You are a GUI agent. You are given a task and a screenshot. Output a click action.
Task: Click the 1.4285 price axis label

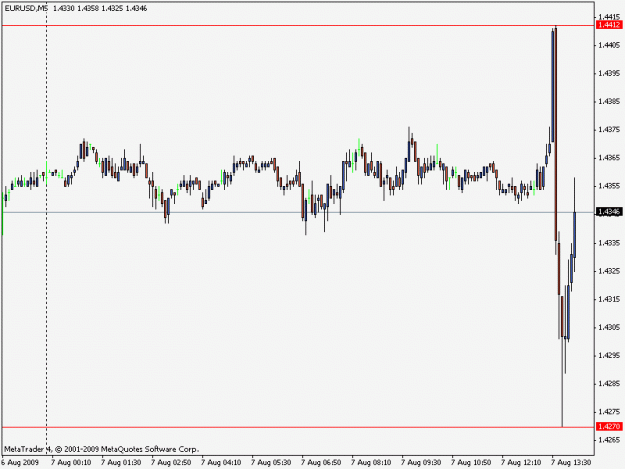[x=609, y=384]
